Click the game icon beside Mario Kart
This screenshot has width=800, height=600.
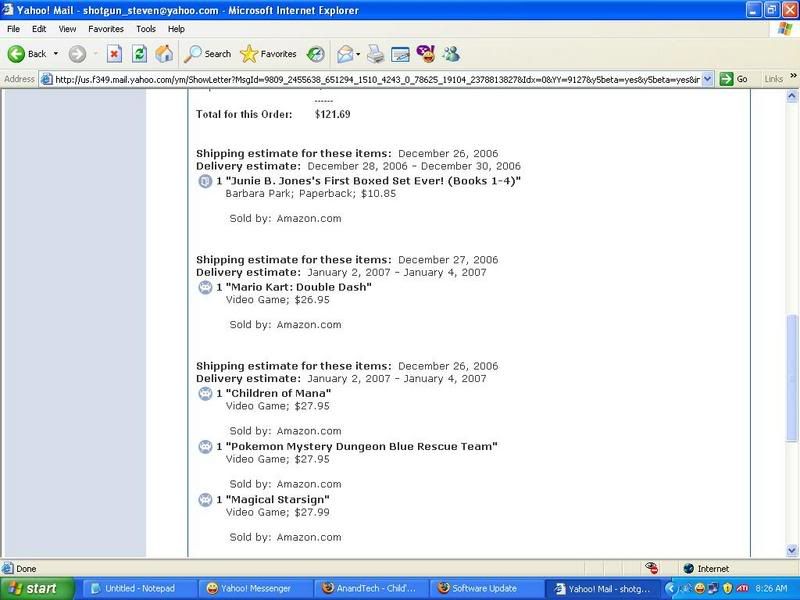(205, 287)
